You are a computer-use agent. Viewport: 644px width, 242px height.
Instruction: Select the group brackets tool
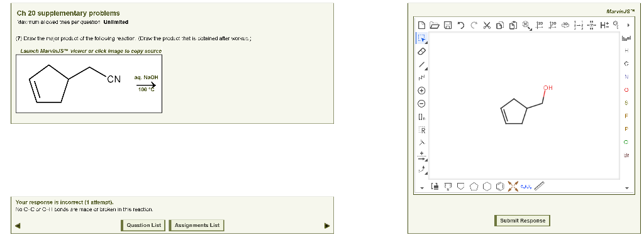(422, 117)
